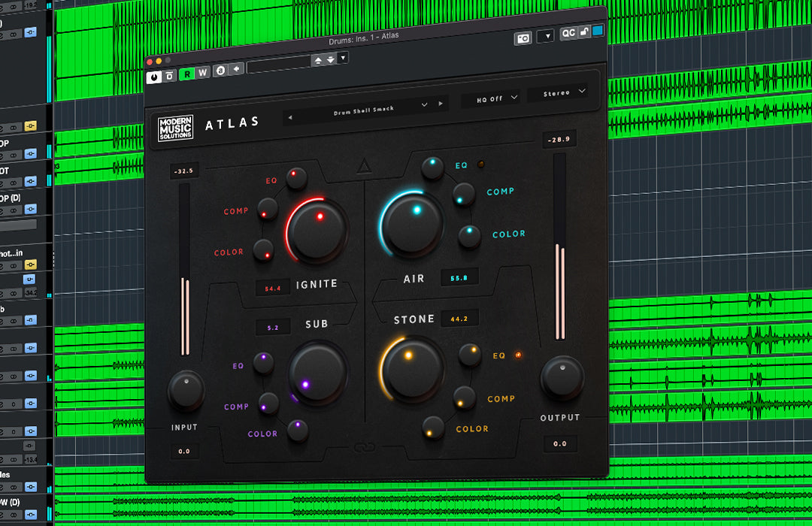812x526 pixels.
Task: Click the triangle Atlas logo icon
Action: pos(364,167)
